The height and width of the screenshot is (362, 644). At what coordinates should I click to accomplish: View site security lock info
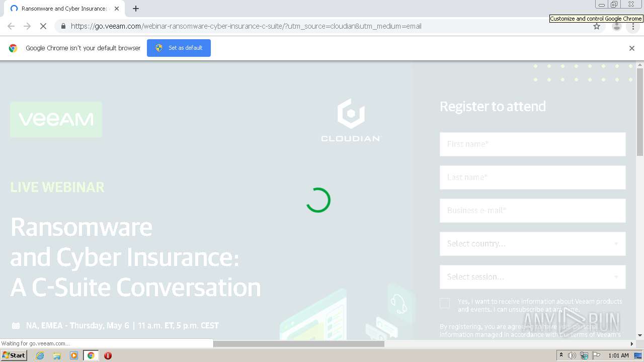coord(63,26)
